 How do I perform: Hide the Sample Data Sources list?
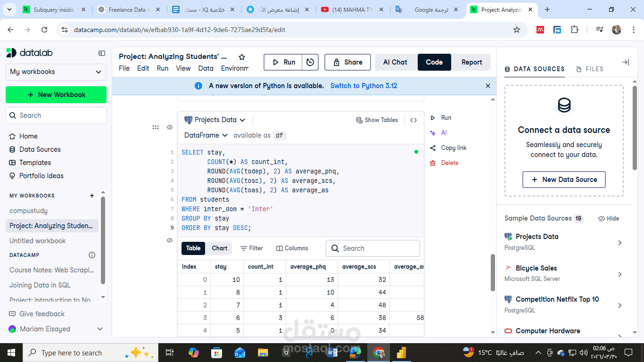(608, 218)
